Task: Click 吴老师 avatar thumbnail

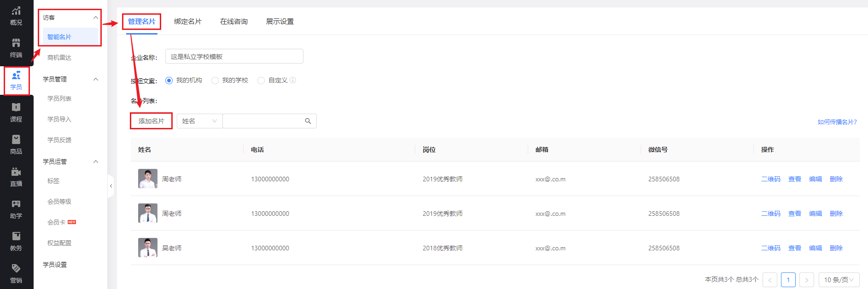Action: pos(148,248)
